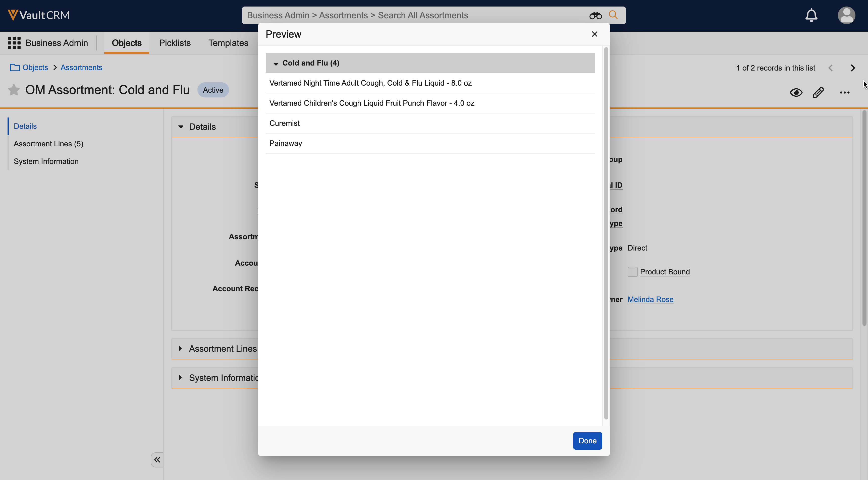Click the binoculars advanced search icon
Viewport: 868px width, 480px height.
pos(595,16)
